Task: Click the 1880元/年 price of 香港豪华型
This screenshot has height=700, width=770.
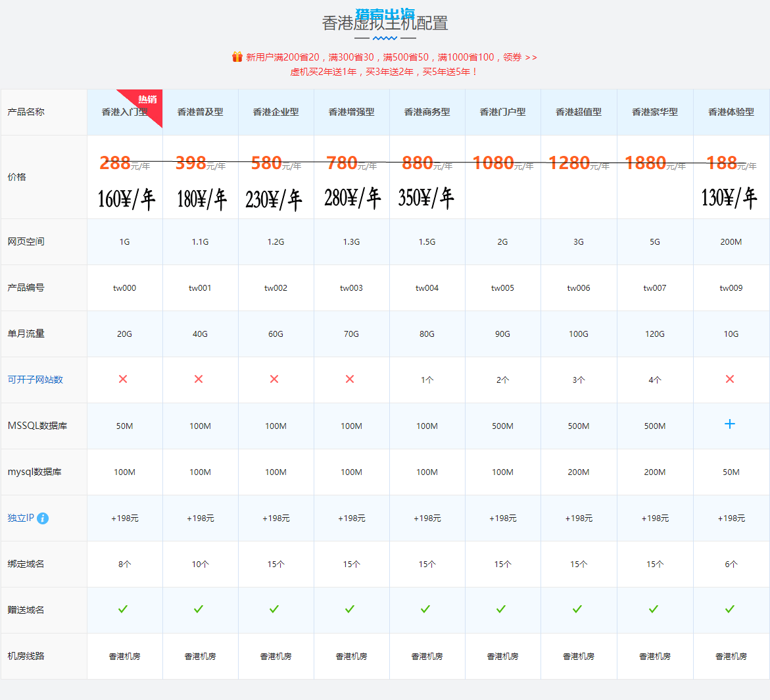Action: tap(654, 163)
